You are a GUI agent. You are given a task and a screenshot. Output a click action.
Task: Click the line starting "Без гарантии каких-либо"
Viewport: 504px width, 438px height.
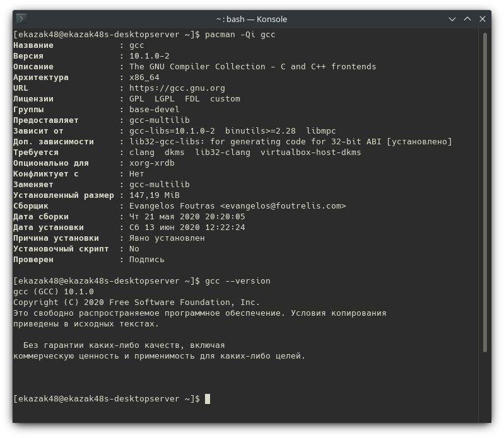124,345
